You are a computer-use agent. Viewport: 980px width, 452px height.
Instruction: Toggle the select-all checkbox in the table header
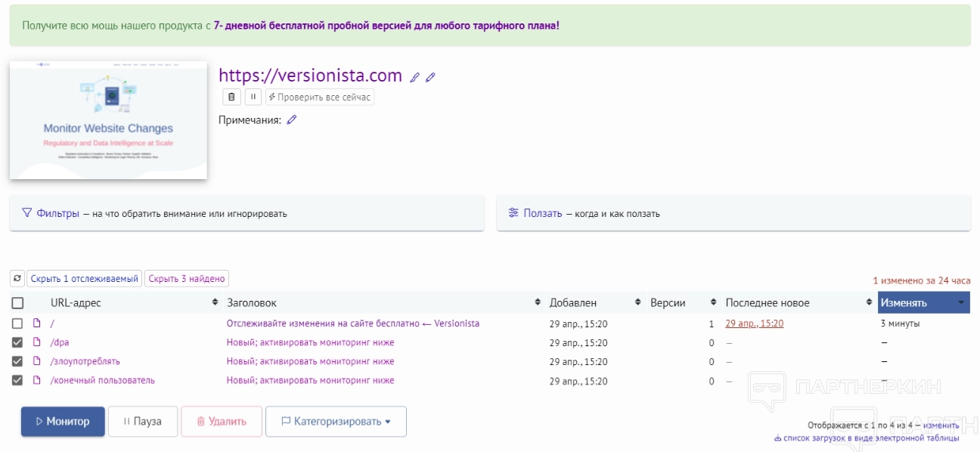[17, 303]
